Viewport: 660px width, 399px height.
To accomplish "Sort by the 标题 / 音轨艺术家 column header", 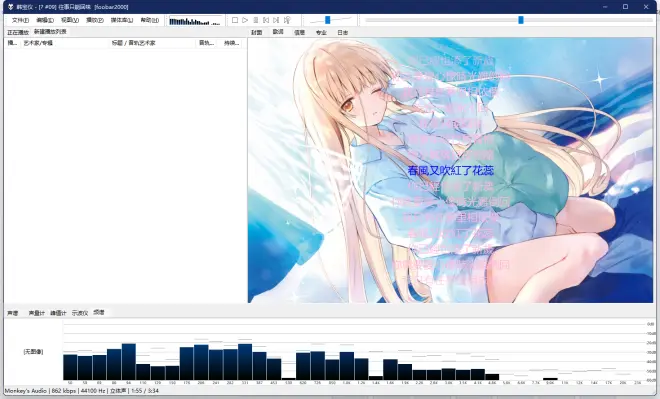I will pyautogui.click(x=152, y=43).
